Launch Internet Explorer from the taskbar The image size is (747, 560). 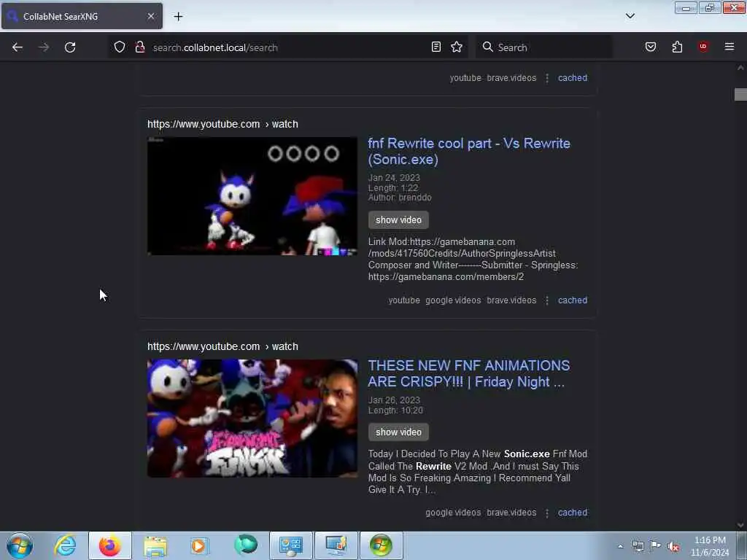tap(65, 545)
